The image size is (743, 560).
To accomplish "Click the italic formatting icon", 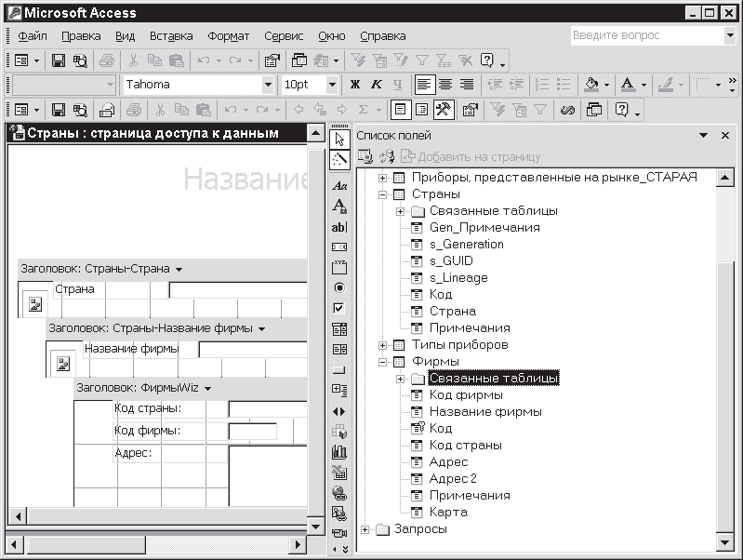I will 377,85.
